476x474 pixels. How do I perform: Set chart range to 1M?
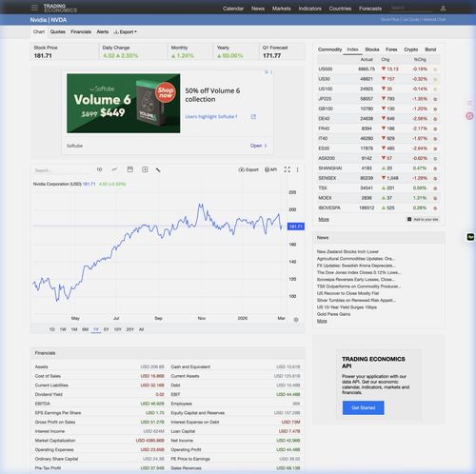tap(74, 329)
